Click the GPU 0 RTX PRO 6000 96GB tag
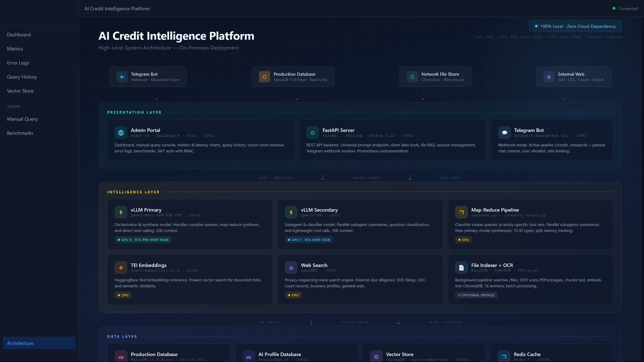This screenshot has width=644, height=362. coord(143,240)
